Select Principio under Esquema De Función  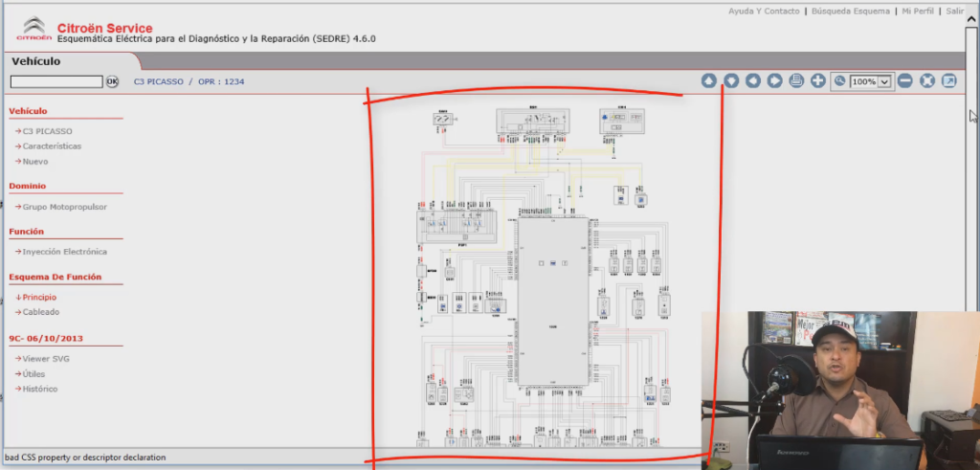39,298
